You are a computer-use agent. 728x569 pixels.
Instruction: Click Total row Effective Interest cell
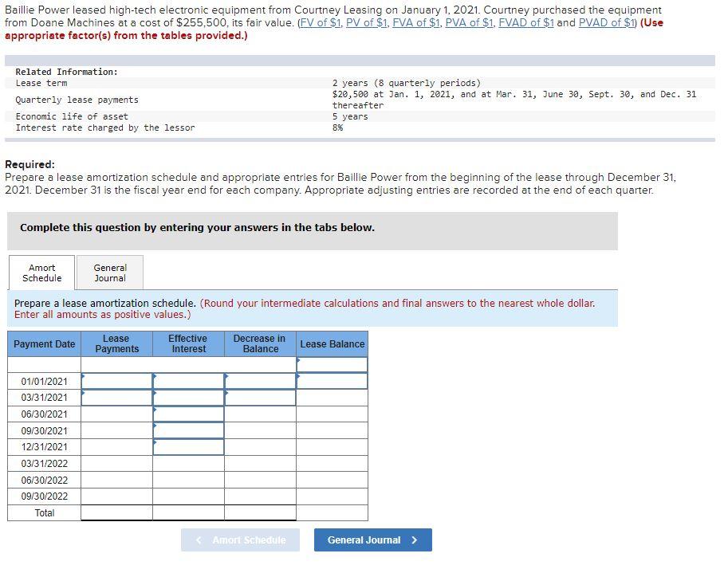click(x=188, y=513)
